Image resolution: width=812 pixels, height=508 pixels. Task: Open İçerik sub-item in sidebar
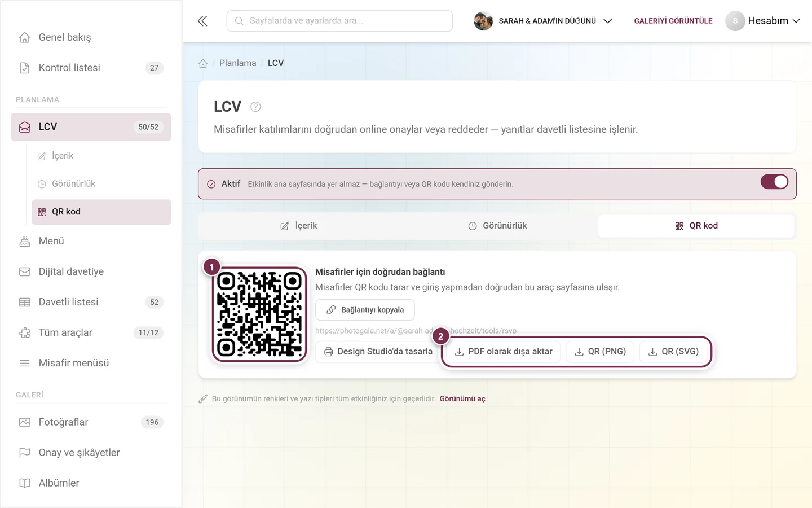coord(101,156)
